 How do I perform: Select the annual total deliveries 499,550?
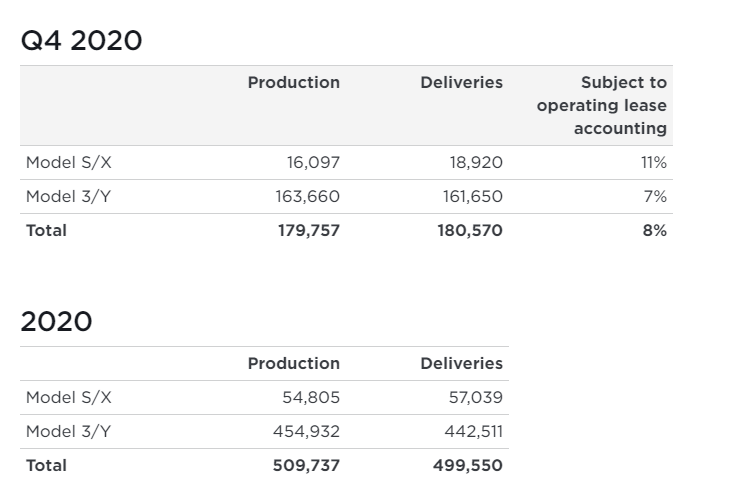(468, 465)
